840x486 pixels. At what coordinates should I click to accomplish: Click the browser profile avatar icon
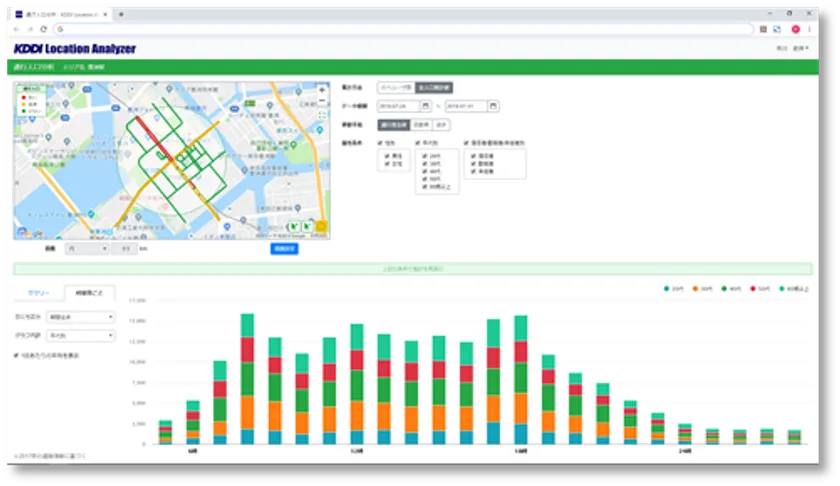(x=795, y=29)
